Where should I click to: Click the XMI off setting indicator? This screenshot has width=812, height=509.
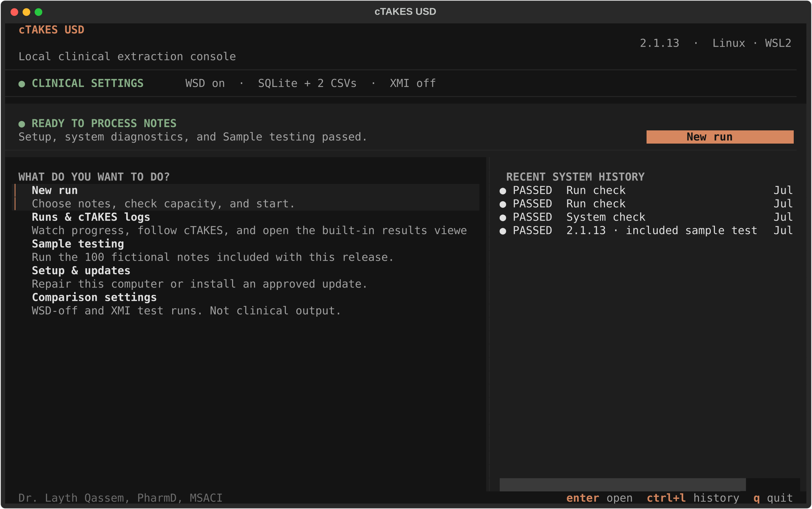[x=413, y=83]
